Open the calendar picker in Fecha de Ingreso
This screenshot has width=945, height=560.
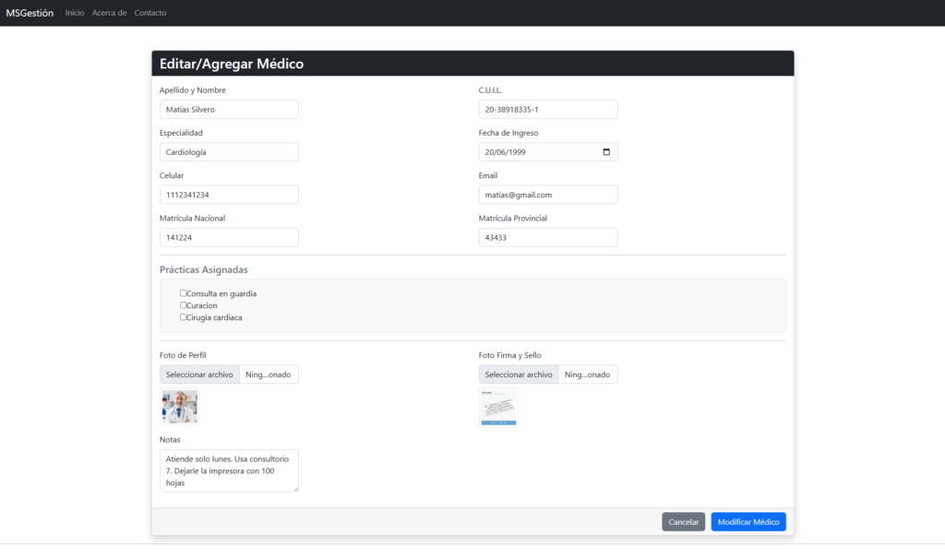[x=605, y=152]
